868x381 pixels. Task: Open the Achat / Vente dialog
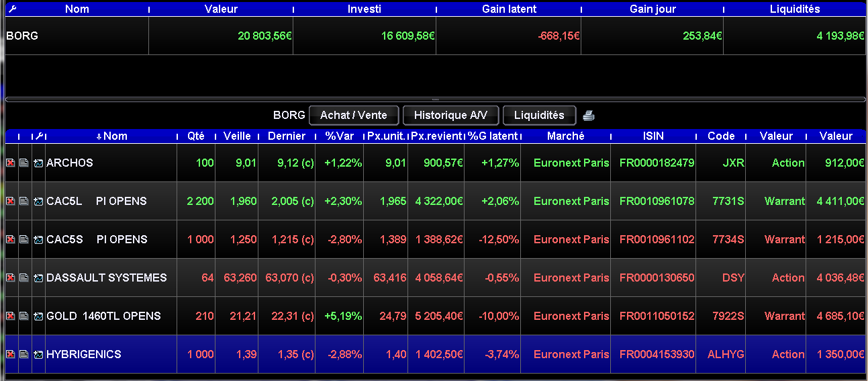pyautogui.click(x=354, y=116)
